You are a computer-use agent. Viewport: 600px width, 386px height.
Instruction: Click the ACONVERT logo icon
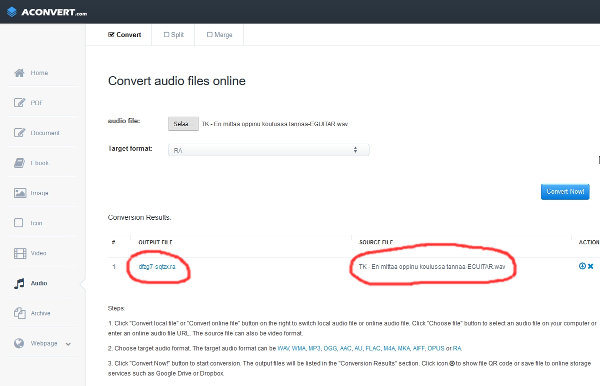tap(12, 12)
